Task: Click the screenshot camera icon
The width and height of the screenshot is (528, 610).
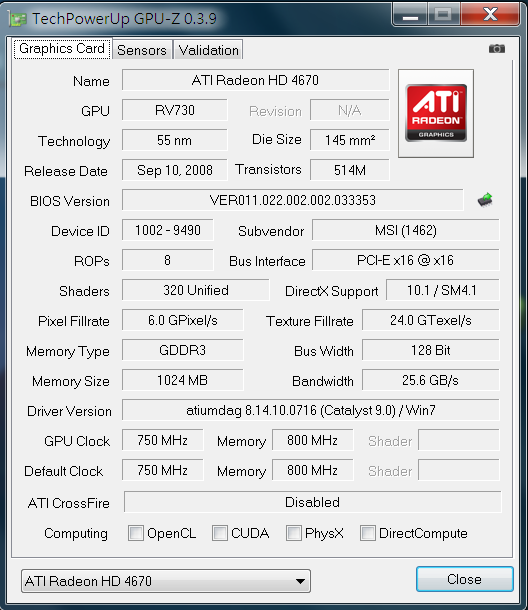Action: tap(496, 49)
